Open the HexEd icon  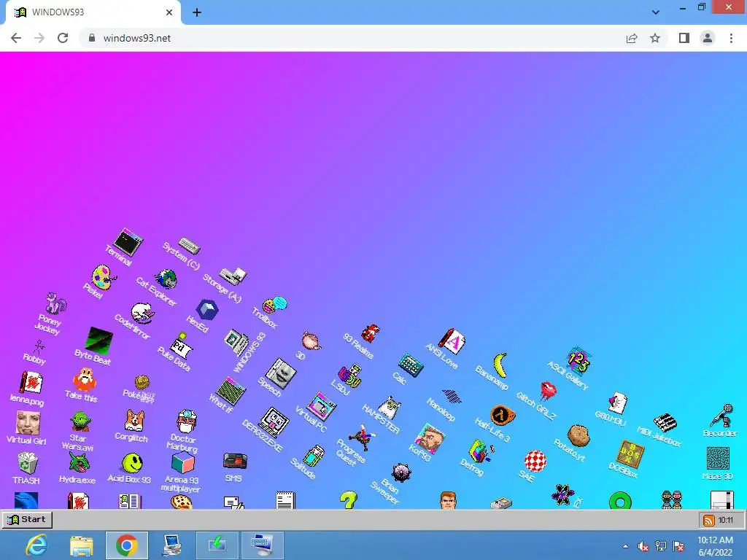pyautogui.click(x=207, y=310)
